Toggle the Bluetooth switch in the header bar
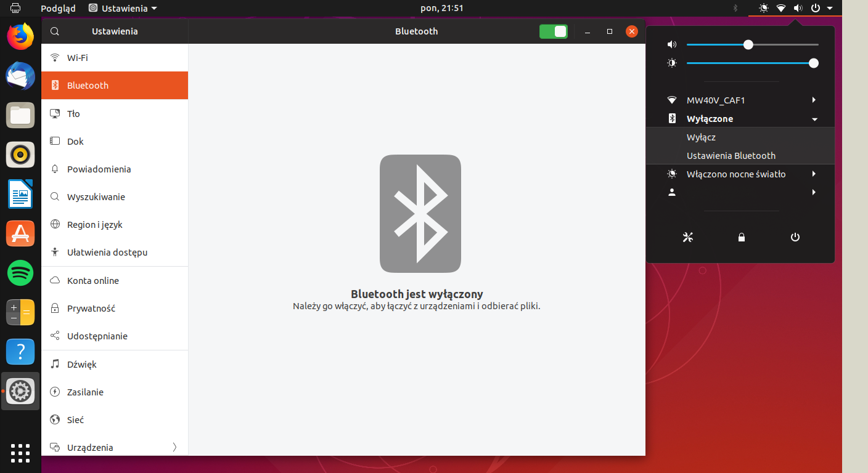This screenshot has width=868, height=473. [x=554, y=31]
